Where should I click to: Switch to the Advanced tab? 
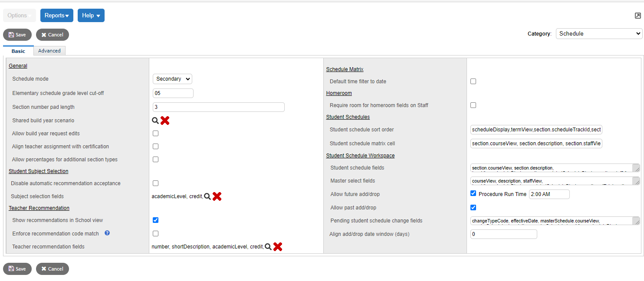click(49, 50)
